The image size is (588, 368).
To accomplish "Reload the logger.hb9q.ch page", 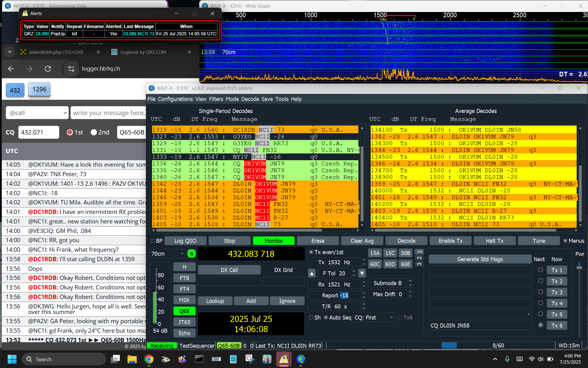I will click(x=48, y=69).
